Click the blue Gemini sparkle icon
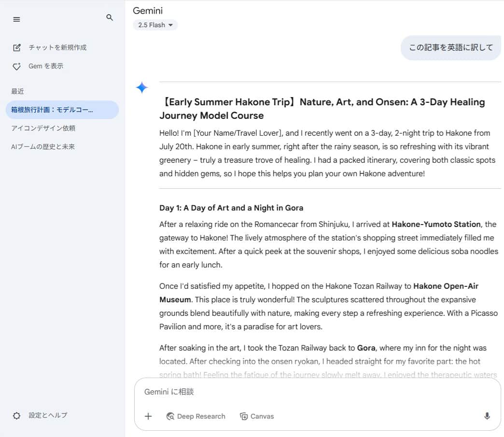Viewport: 504px width, 437px height. pos(142,87)
